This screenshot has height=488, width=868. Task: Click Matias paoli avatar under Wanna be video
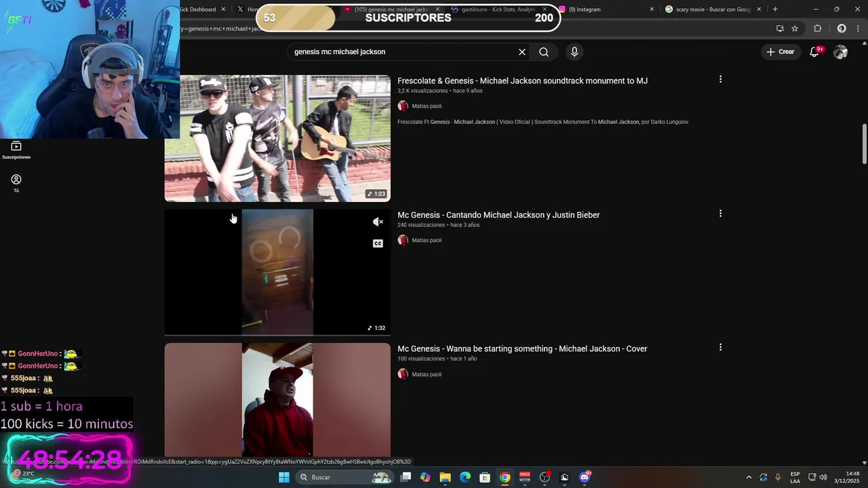pos(403,374)
